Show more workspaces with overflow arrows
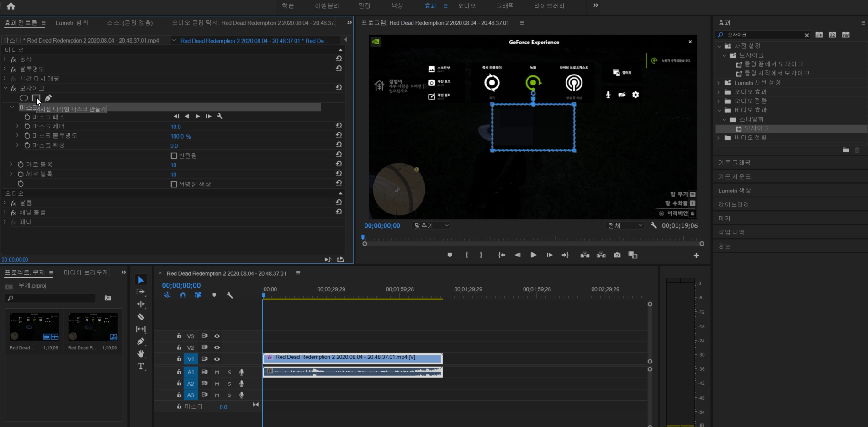This screenshot has width=868, height=427. [596, 5]
